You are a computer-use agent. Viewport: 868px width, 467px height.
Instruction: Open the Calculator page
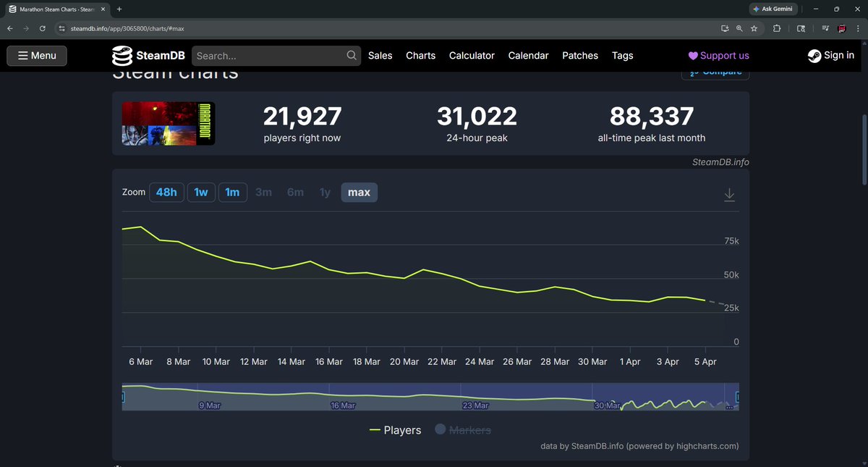click(x=472, y=56)
